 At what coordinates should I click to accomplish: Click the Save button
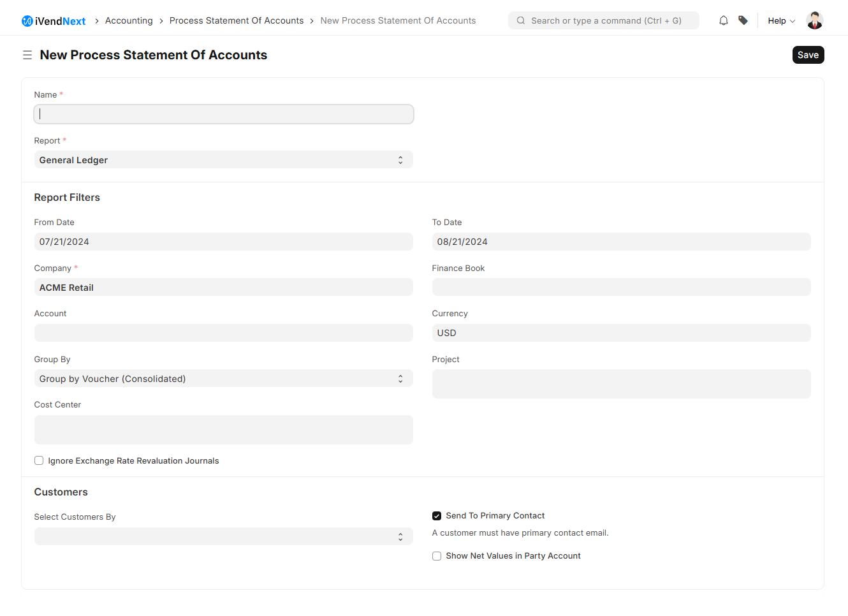click(x=808, y=55)
